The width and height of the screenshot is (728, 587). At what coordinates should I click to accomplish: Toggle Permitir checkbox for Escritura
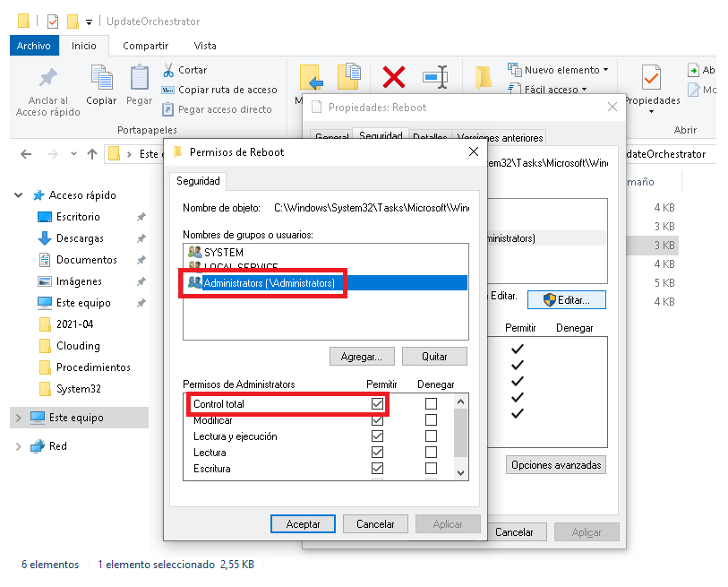tap(378, 469)
